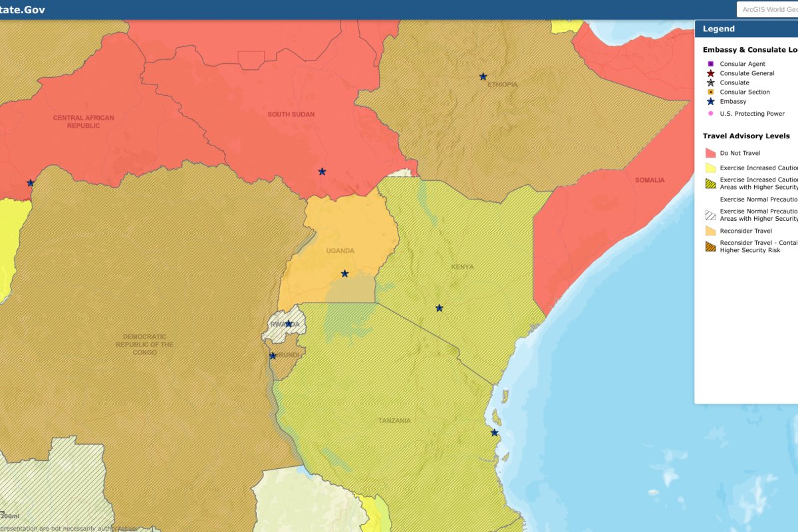Focus the ArcGIS World Geocoder search box
798x532 pixels.
(768, 9)
